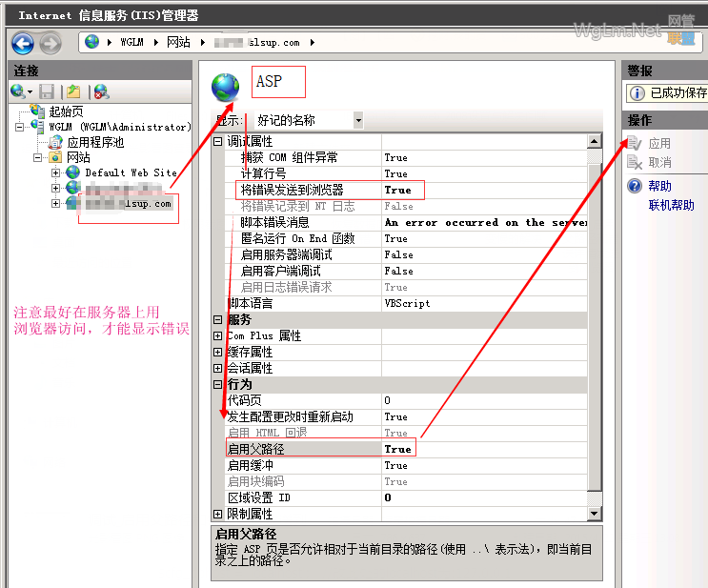Expand the 限制属性 group

pos(217,514)
